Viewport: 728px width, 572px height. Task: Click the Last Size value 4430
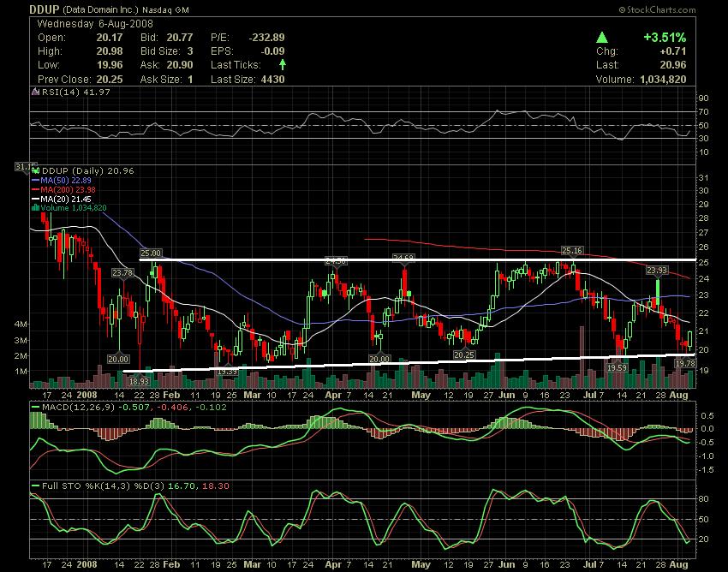pos(272,80)
